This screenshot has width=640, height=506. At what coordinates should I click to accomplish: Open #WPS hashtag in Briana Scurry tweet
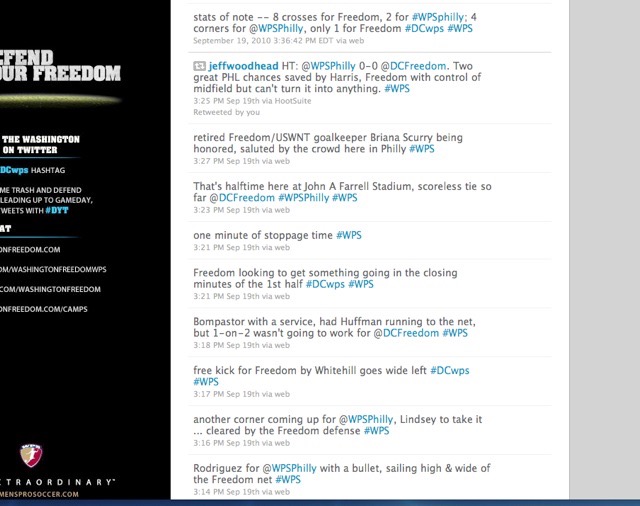point(422,149)
